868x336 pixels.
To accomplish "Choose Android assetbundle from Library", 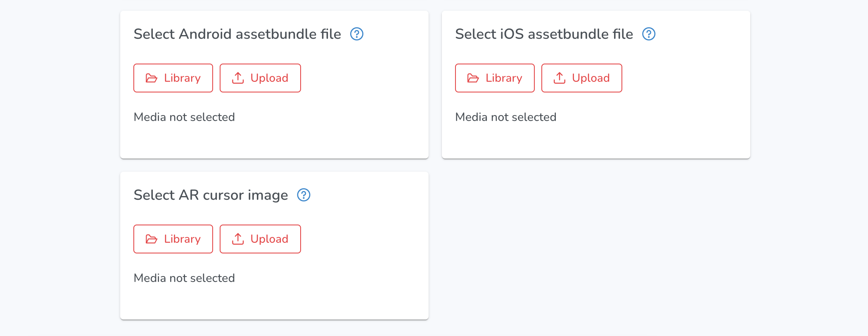I will tap(173, 78).
